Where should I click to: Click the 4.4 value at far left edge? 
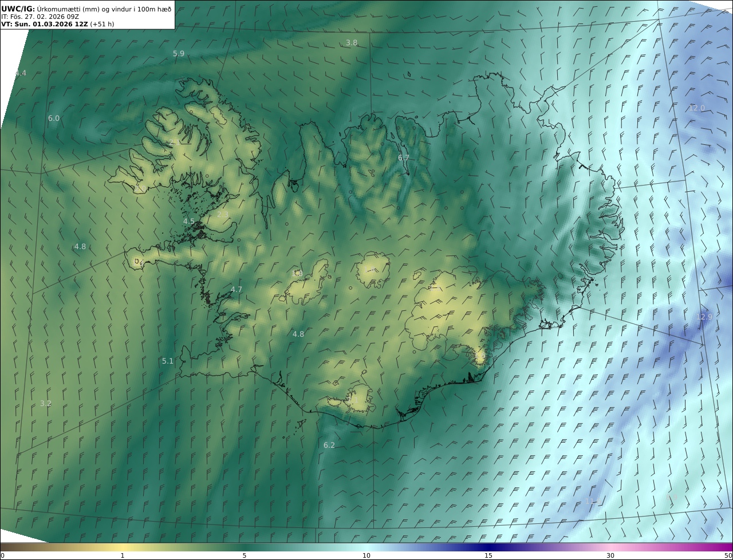click(x=21, y=73)
